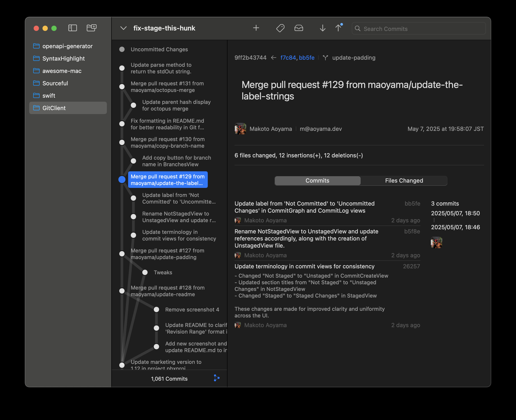Focus the Search Commits field
The width and height of the screenshot is (516, 420).
[x=421, y=29]
